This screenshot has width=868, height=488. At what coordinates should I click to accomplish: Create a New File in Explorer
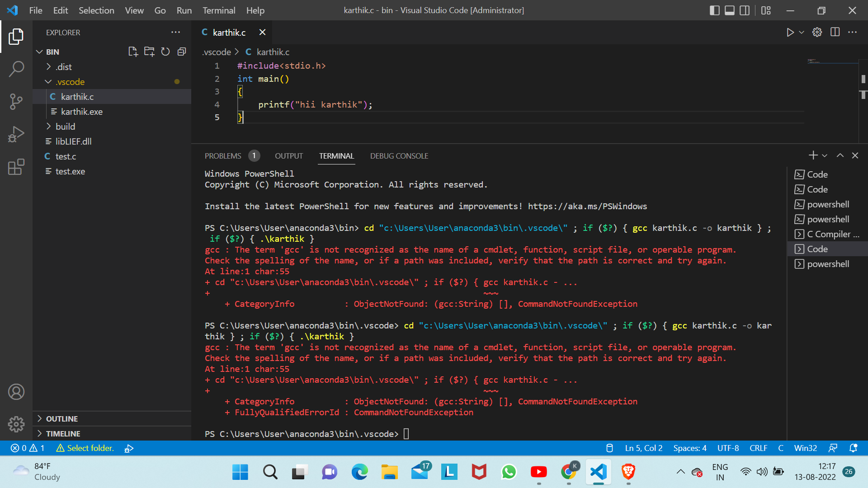pos(132,52)
